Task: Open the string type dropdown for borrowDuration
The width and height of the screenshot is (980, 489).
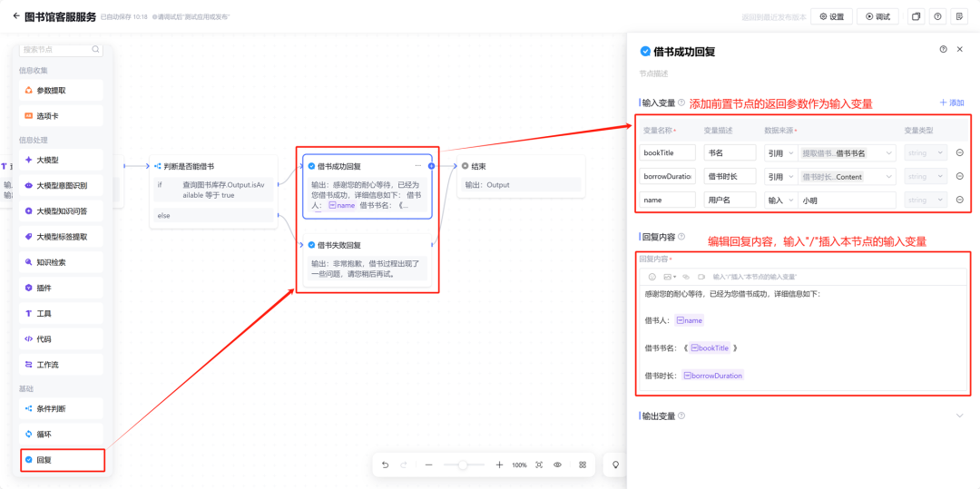Action: [926, 177]
